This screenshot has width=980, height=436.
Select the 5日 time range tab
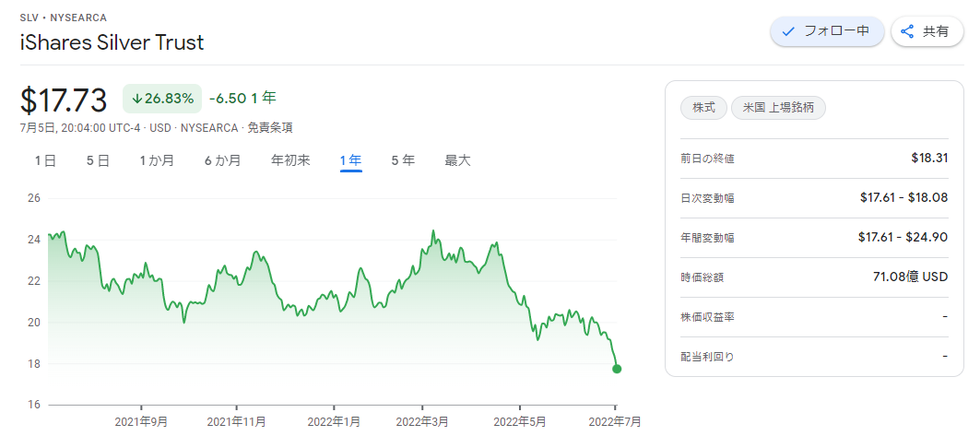98,160
